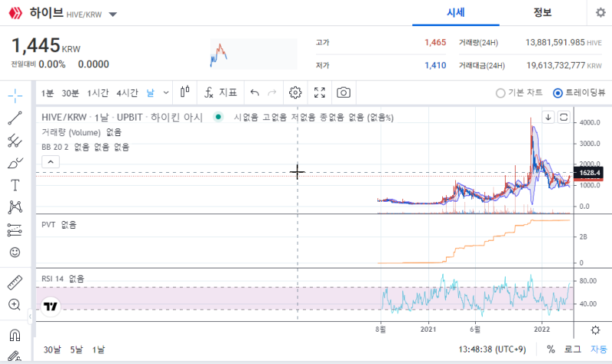Open the HIVE/KRW market dropdown arrow
The image size is (612, 364).
[112, 15]
